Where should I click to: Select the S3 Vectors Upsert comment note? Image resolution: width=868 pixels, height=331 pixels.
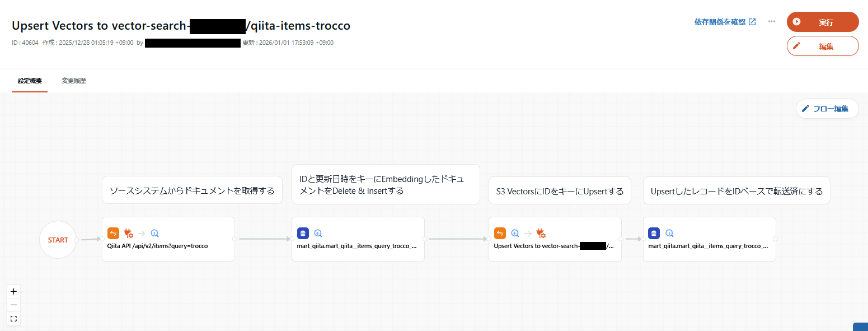click(560, 191)
